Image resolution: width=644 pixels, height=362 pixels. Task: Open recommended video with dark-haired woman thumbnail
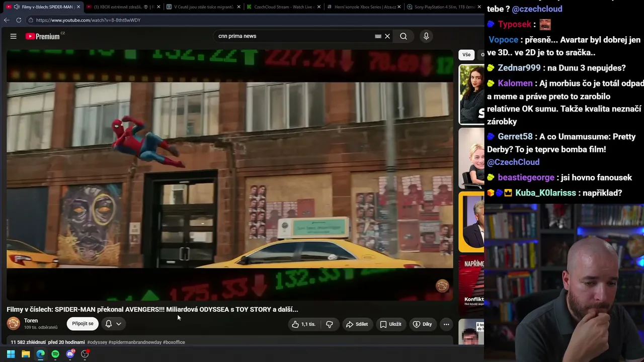(x=471, y=95)
